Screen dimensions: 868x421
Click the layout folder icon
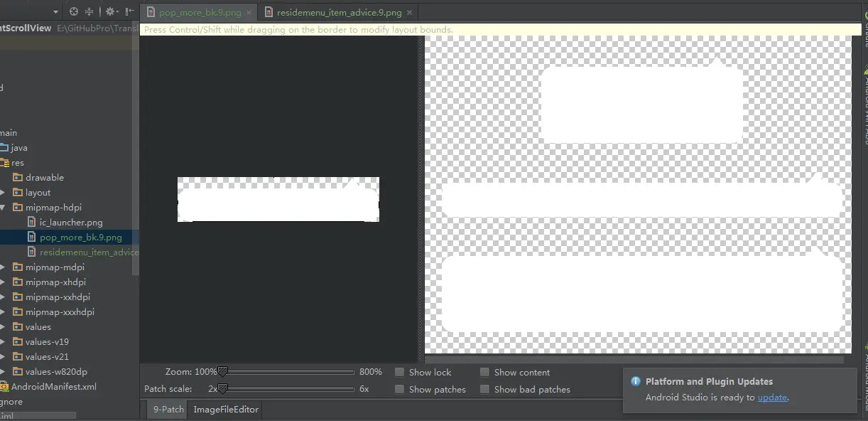click(18, 193)
